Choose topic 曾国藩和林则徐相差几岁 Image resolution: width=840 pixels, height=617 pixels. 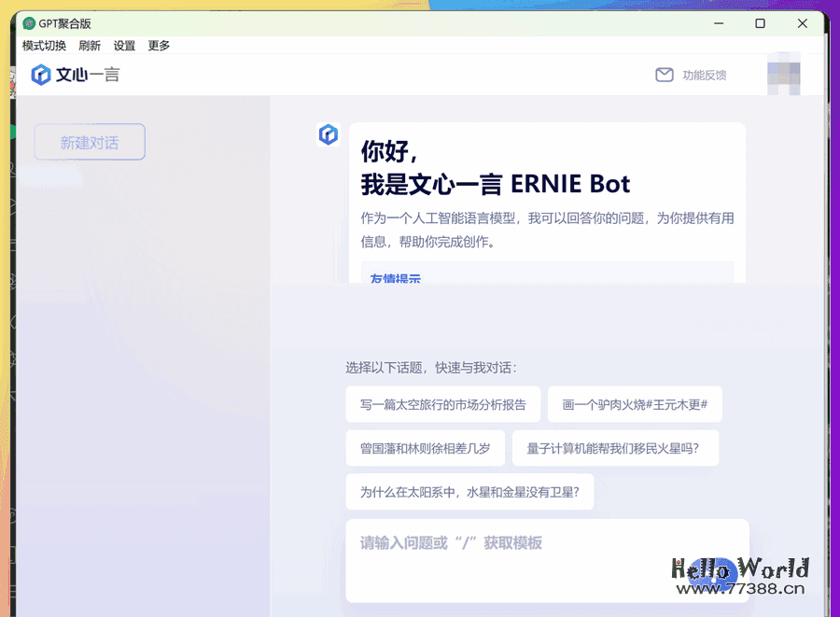click(x=426, y=448)
